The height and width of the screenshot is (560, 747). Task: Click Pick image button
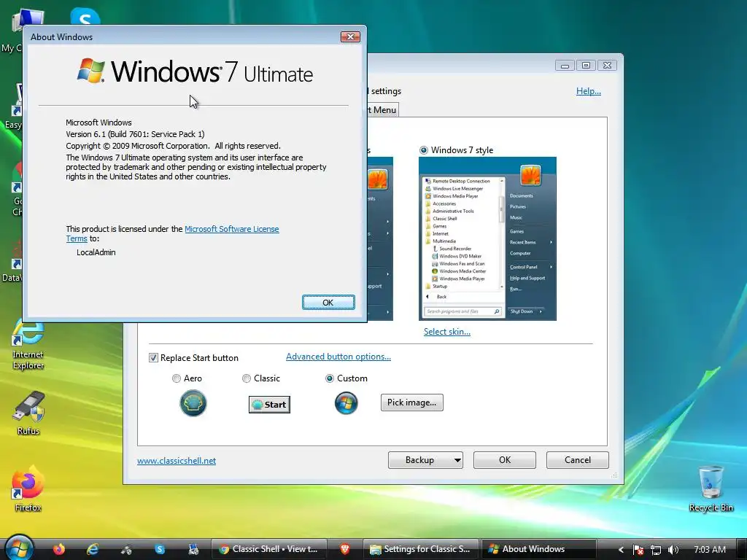411,402
